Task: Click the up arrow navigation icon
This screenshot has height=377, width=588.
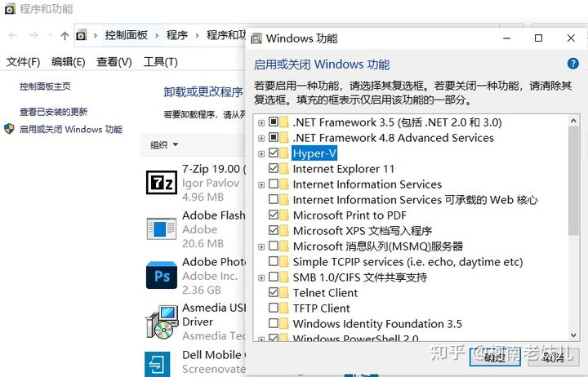Action: coord(65,36)
